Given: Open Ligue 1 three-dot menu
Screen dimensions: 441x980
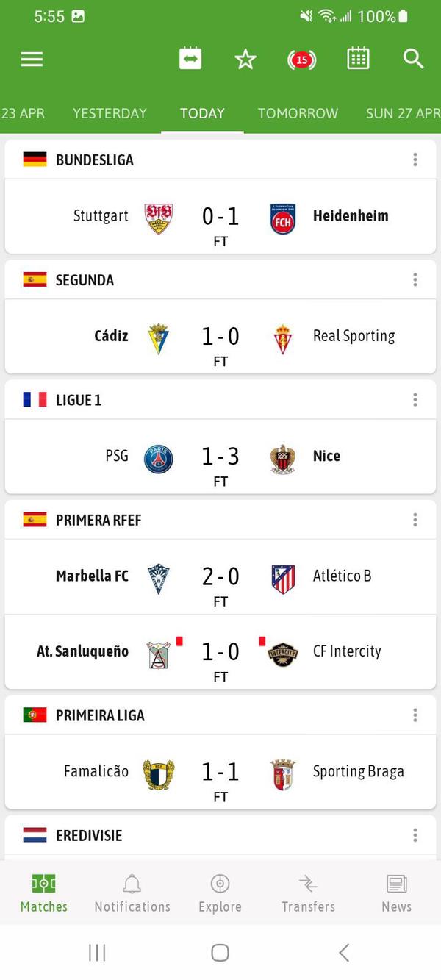Looking at the screenshot, I should coord(415,399).
